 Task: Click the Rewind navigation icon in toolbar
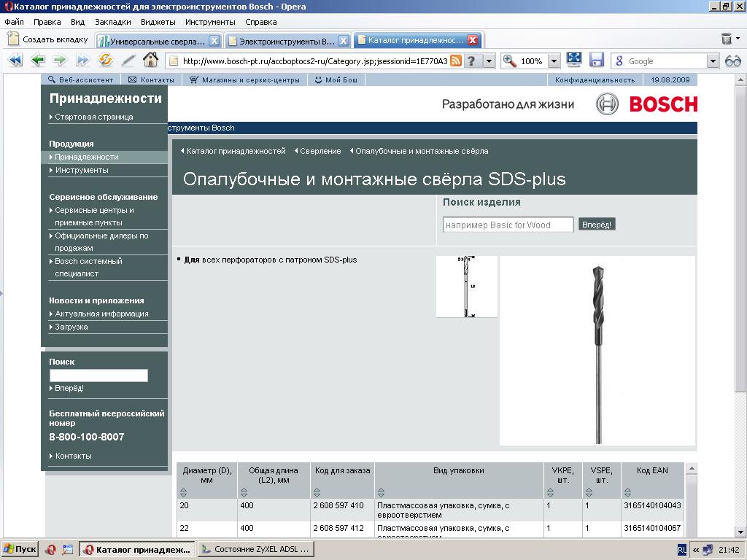click(x=15, y=61)
